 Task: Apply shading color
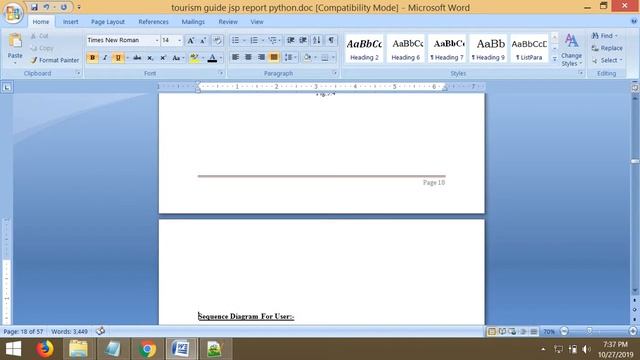click(x=307, y=58)
